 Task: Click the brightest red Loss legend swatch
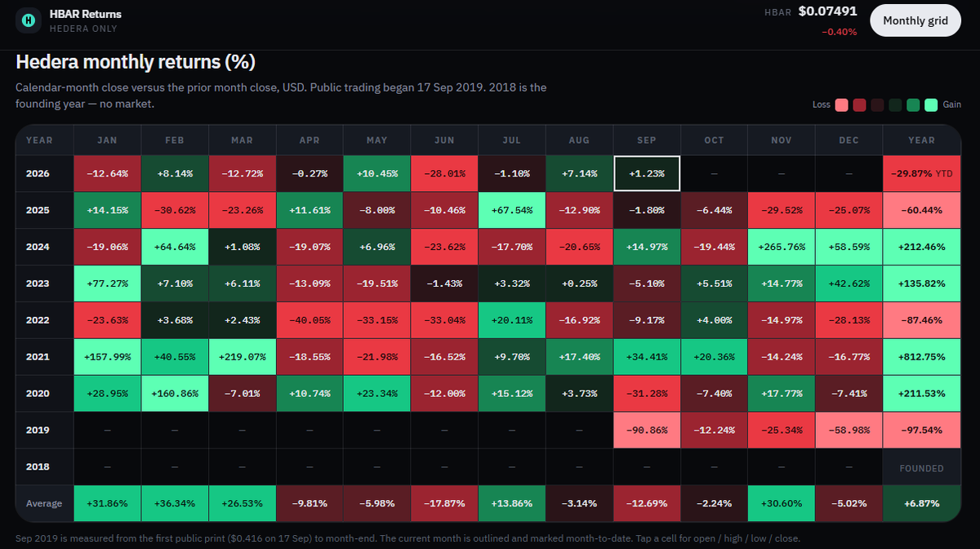pos(842,105)
